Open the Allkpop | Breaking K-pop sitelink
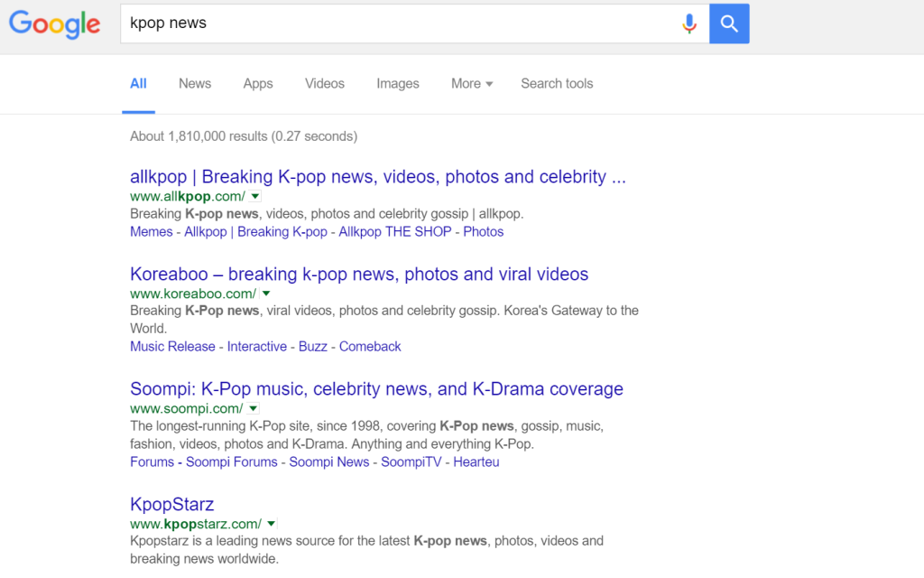 click(255, 232)
